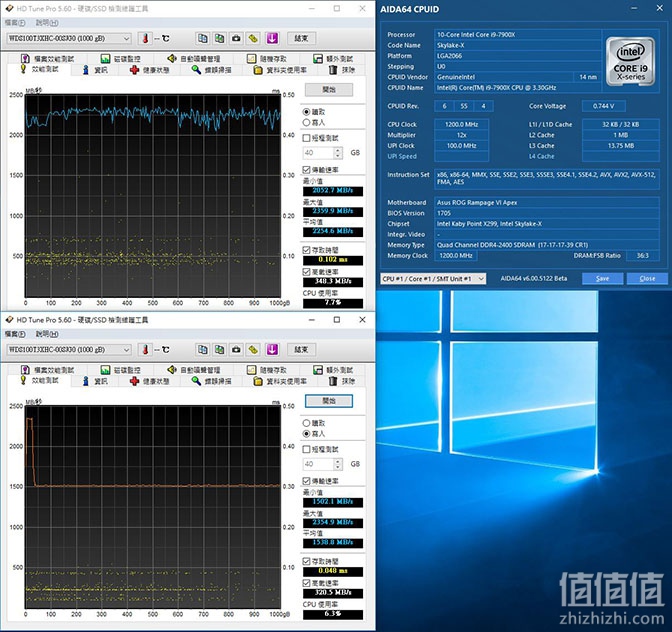Toggle 存取時間 checkbox in lower HD Tune window
Viewport: 672px width, 632px height.
pyautogui.click(x=306, y=561)
